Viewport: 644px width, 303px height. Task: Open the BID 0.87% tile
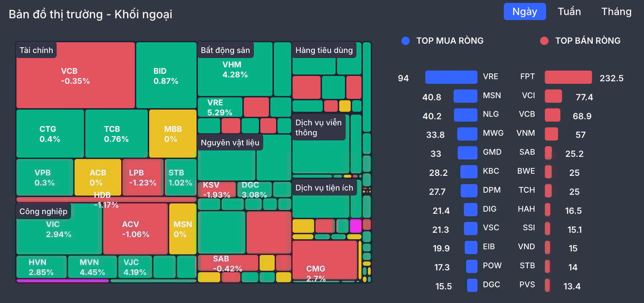click(166, 75)
